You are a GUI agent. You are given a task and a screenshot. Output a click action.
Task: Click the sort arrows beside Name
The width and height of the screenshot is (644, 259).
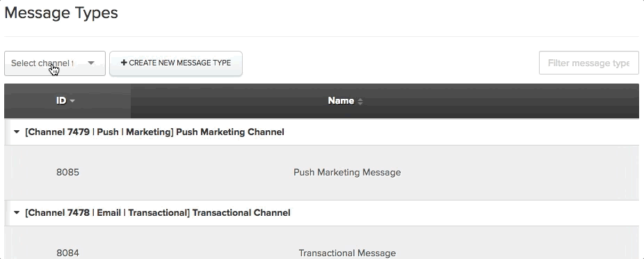(x=360, y=101)
